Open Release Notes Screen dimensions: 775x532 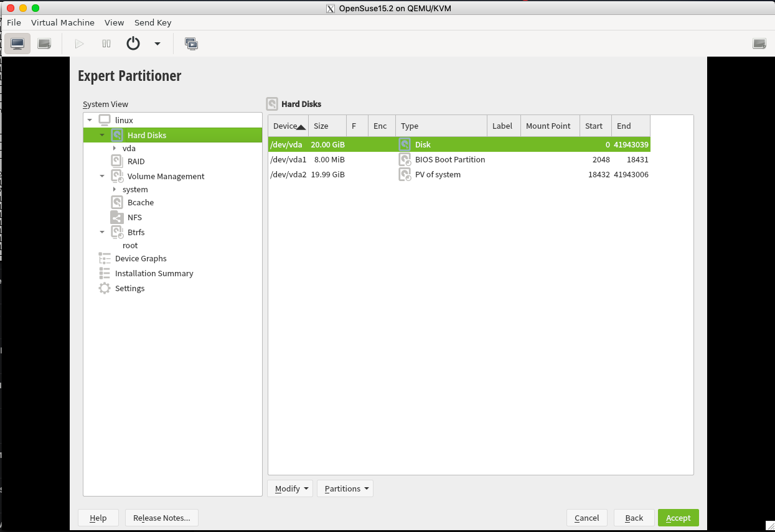(x=162, y=518)
